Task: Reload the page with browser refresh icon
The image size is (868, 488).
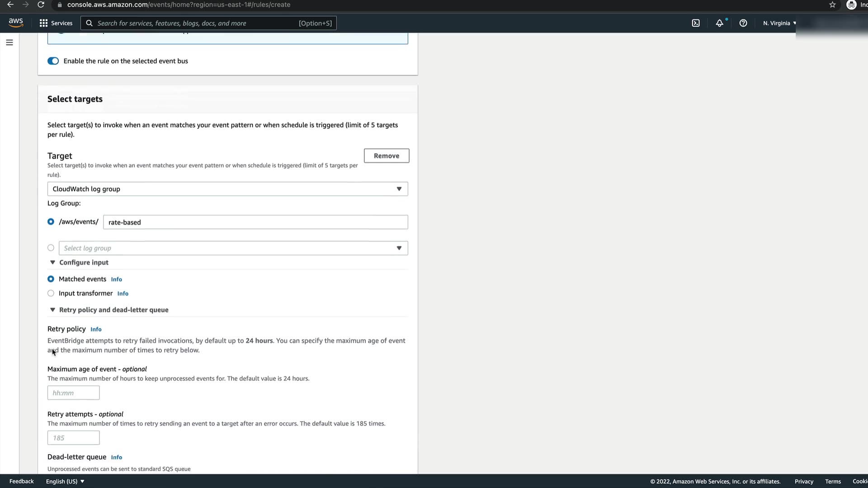Action: 41,5
